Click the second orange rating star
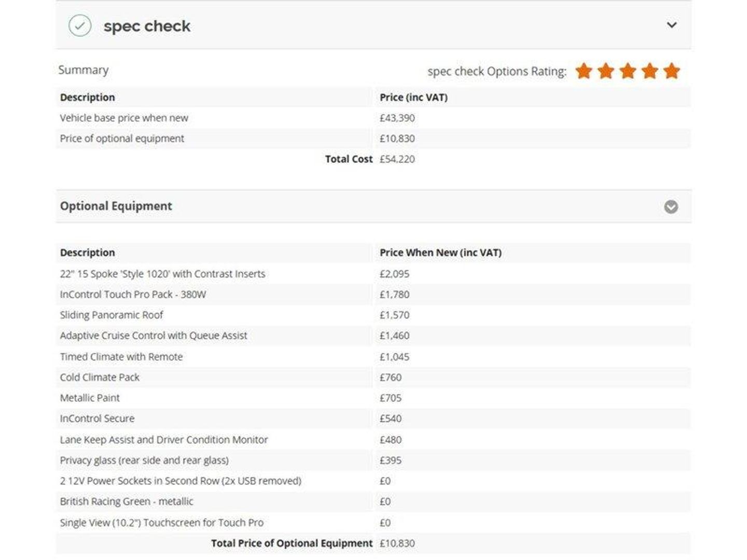 coord(606,71)
